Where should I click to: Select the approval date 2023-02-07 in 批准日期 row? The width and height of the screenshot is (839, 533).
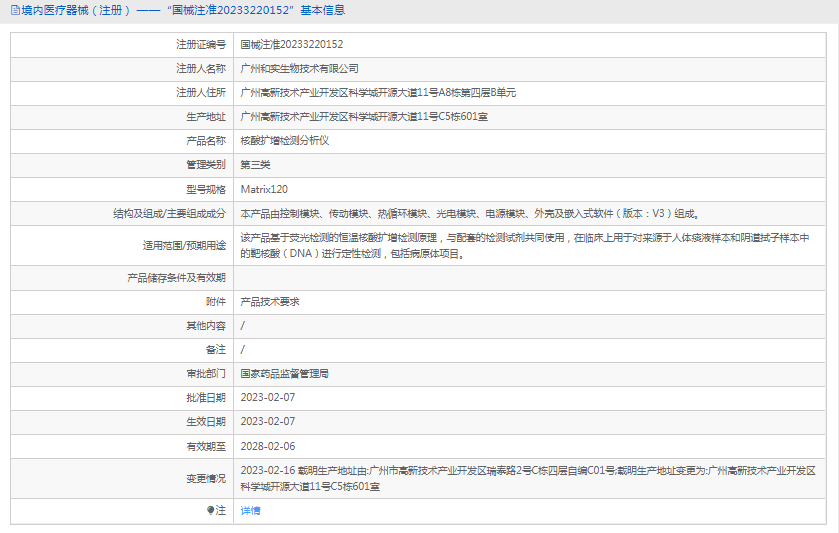(268, 398)
